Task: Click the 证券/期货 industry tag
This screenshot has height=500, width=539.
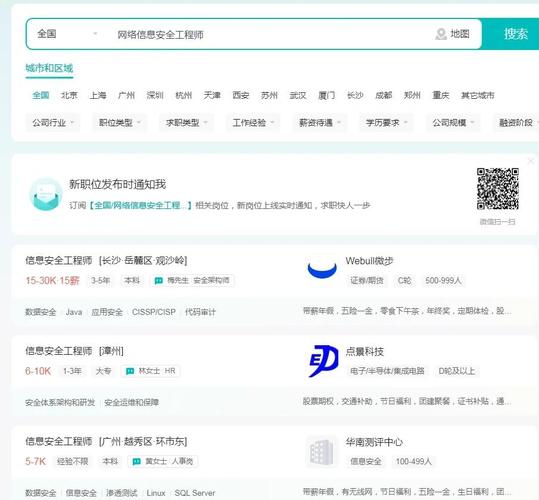Action: pyautogui.click(x=367, y=280)
